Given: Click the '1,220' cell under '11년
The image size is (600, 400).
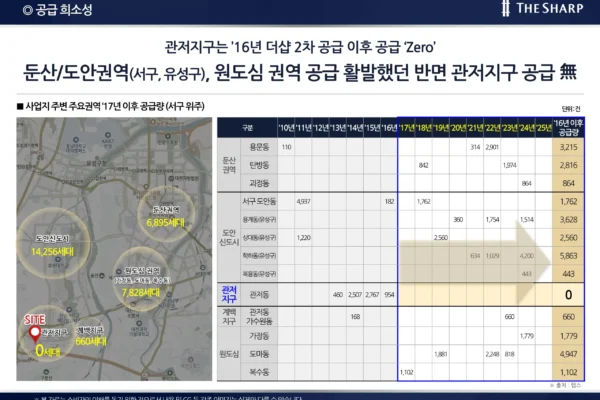Looking at the screenshot, I should [x=303, y=238].
